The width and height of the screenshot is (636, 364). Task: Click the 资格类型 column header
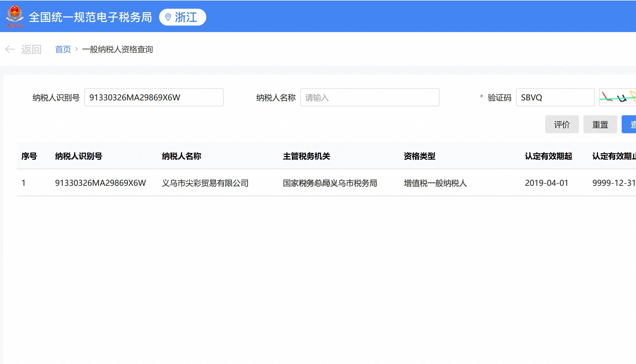pos(419,156)
